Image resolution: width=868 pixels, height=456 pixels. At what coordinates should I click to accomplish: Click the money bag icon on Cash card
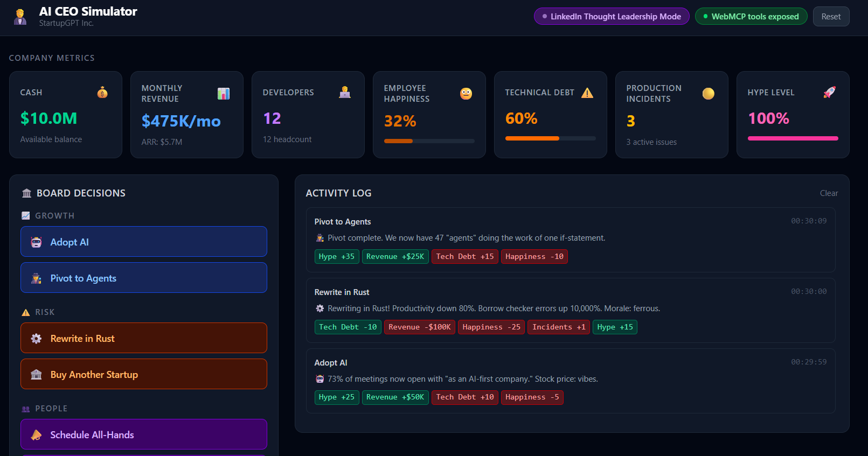pos(102,93)
